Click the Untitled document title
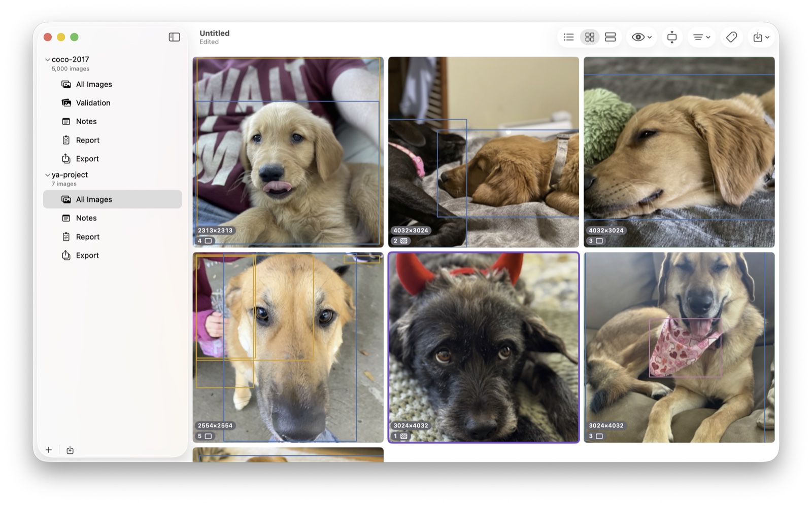This screenshot has width=812, height=505. pos(215,33)
